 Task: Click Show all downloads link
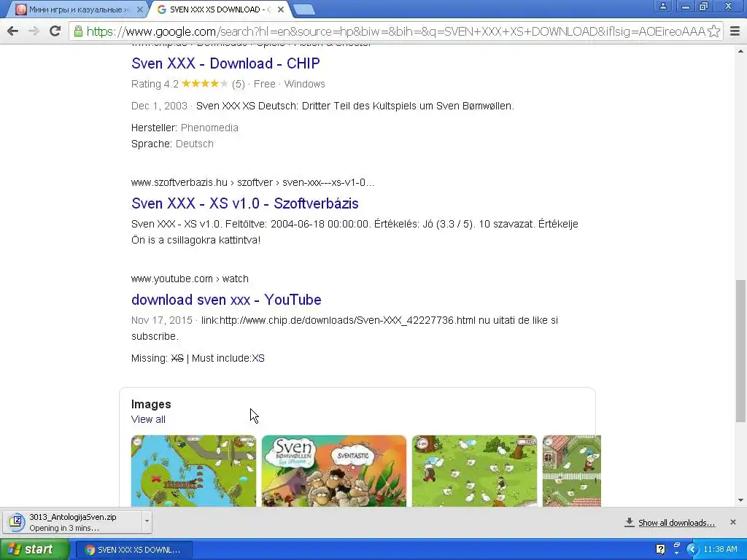click(x=676, y=523)
